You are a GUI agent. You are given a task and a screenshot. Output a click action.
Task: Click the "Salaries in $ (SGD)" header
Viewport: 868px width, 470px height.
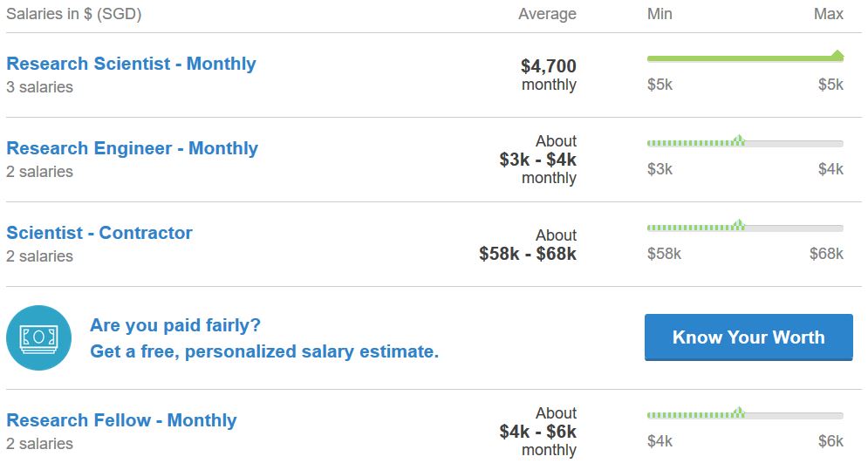pyautogui.click(x=74, y=14)
